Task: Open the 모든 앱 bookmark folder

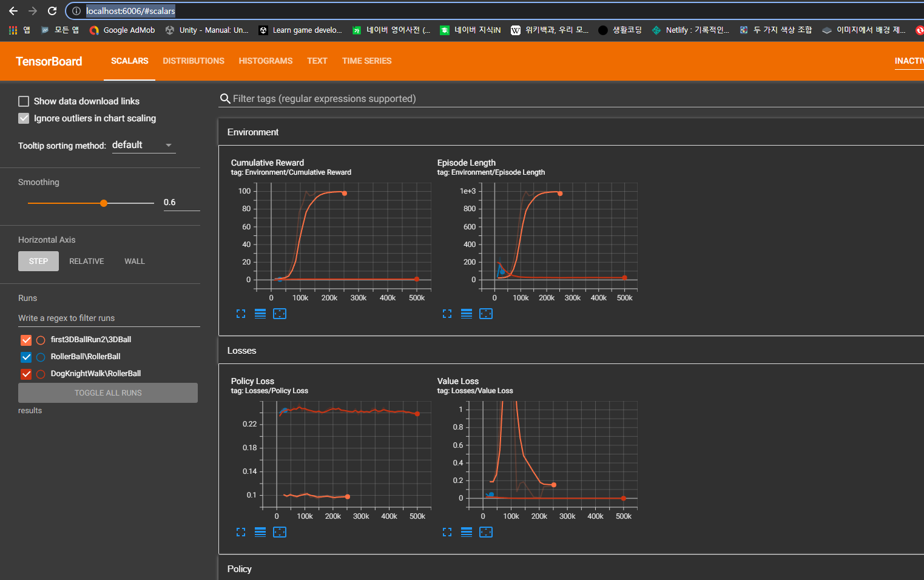Action: (x=60, y=30)
